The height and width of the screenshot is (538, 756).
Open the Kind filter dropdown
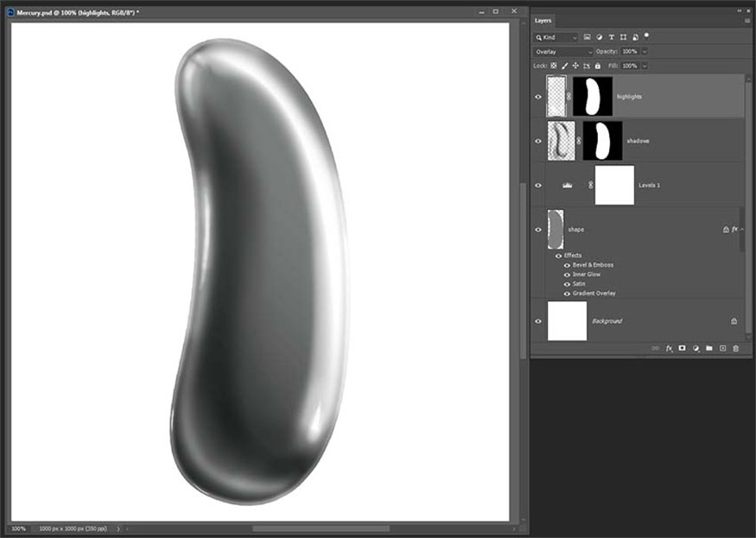556,37
